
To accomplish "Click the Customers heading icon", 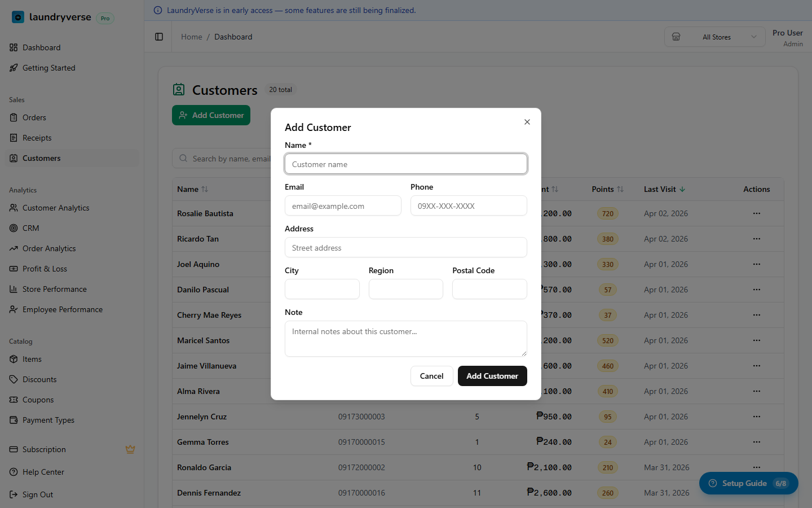I will coord(179,90).
